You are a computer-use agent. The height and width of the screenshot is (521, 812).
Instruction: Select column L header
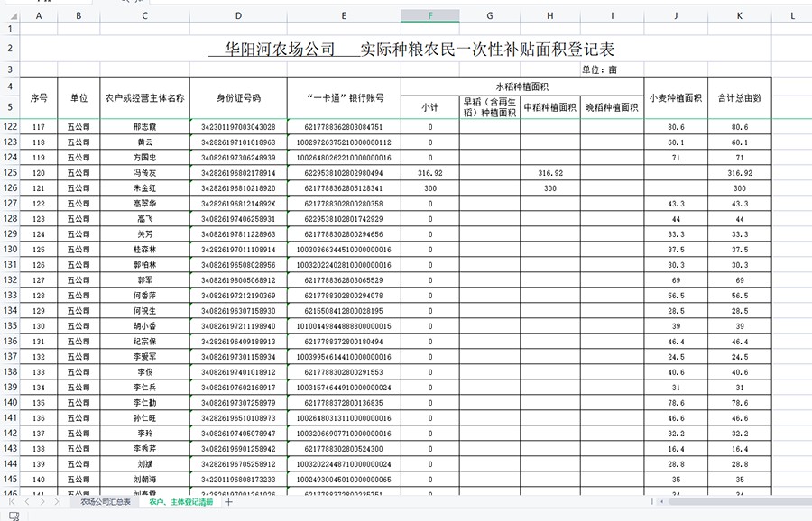[x=792, y=16]
